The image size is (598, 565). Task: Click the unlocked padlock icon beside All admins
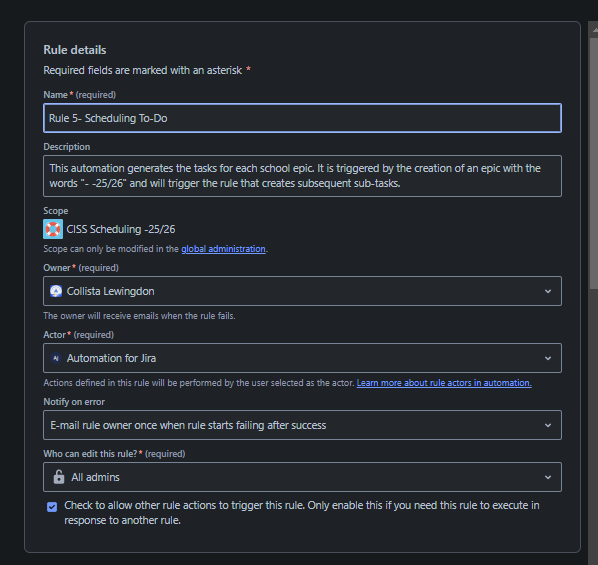pos(59,477)
